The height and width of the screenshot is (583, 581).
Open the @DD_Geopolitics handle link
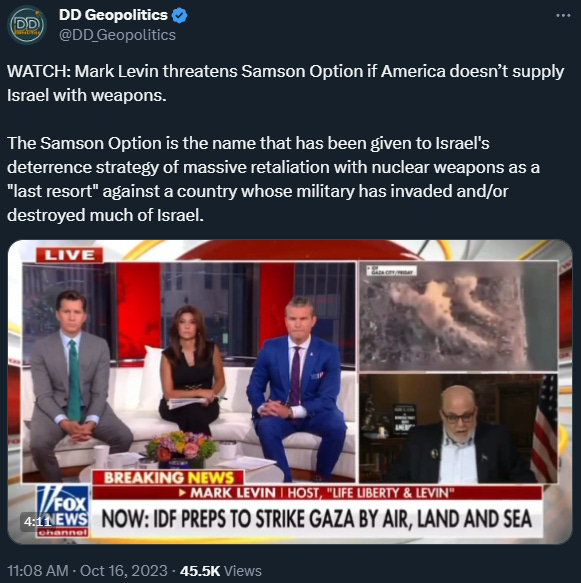117,35
